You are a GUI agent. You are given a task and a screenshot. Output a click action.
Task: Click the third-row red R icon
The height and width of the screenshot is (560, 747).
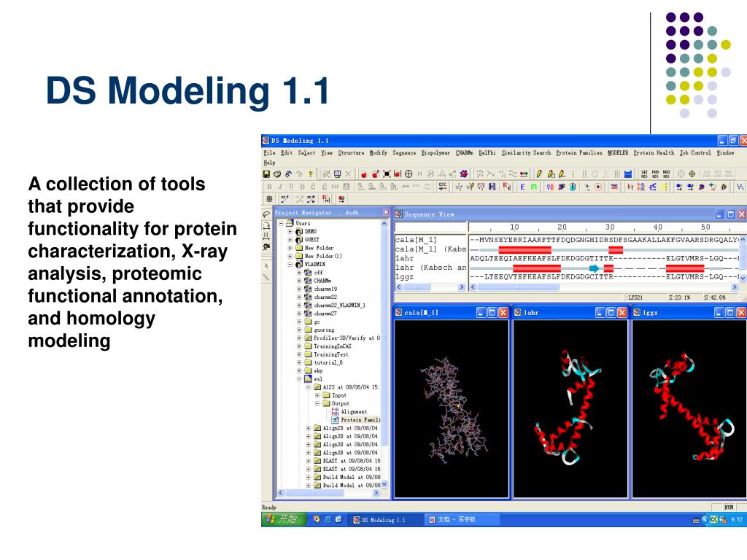326,198
